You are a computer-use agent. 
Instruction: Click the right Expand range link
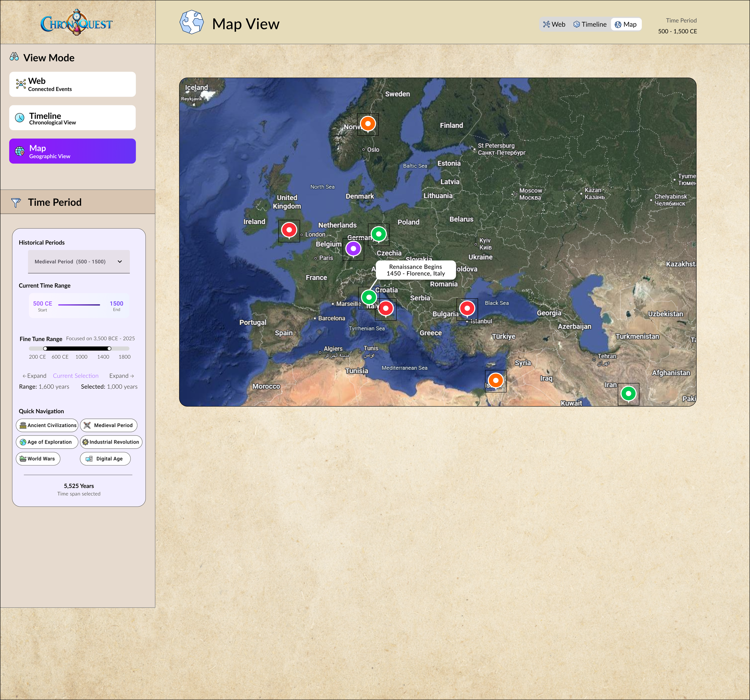click(x=121, y=376)
